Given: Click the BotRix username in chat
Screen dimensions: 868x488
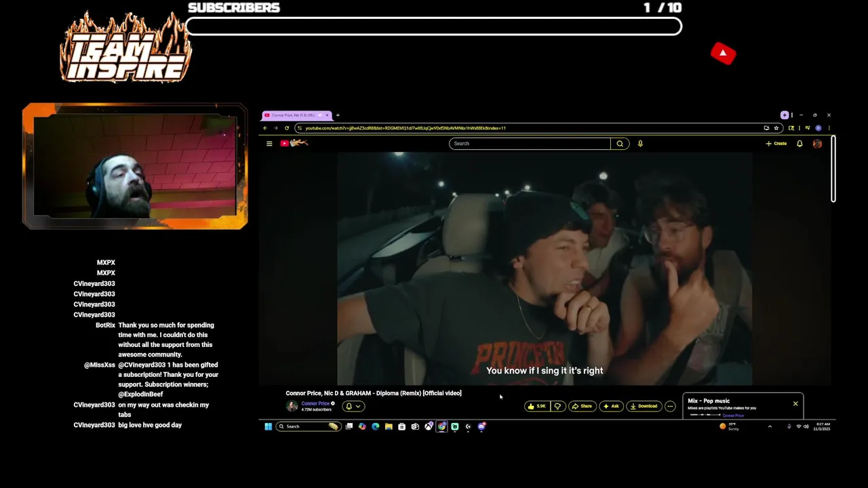Looking at the screenshot, I should coord(106,325).
